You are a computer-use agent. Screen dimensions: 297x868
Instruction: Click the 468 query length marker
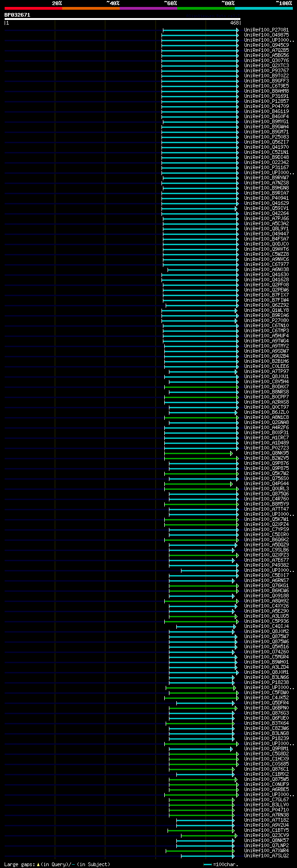[234, 23]
